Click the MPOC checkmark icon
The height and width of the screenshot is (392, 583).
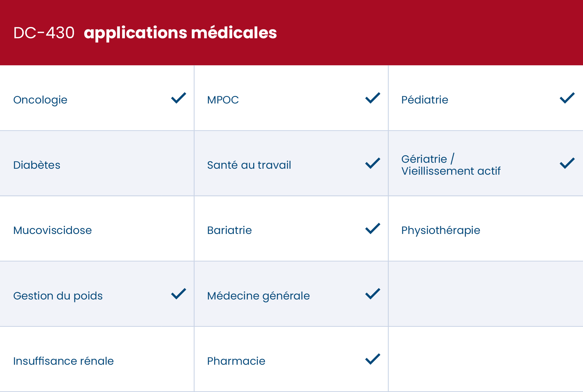[x=373, y=98]
